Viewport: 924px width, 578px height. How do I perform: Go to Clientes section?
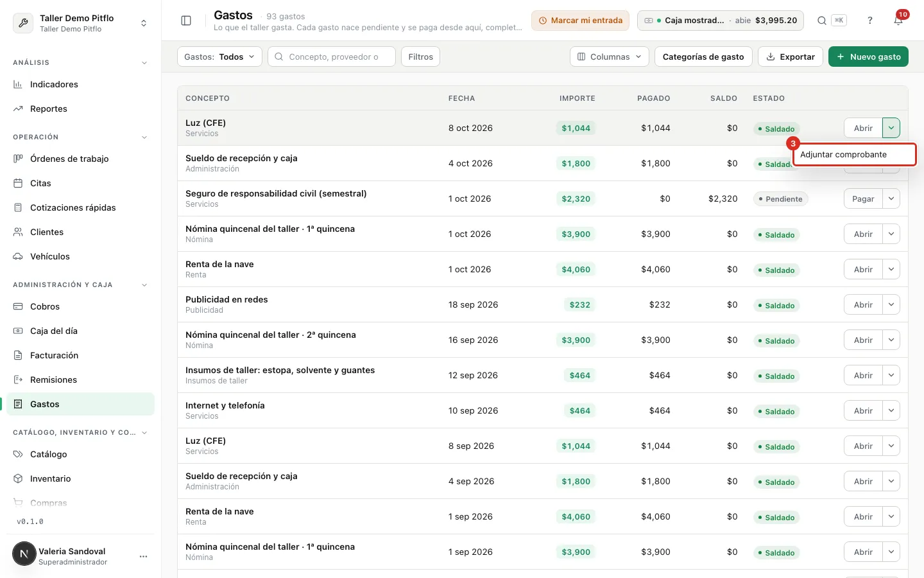point(80,232)
